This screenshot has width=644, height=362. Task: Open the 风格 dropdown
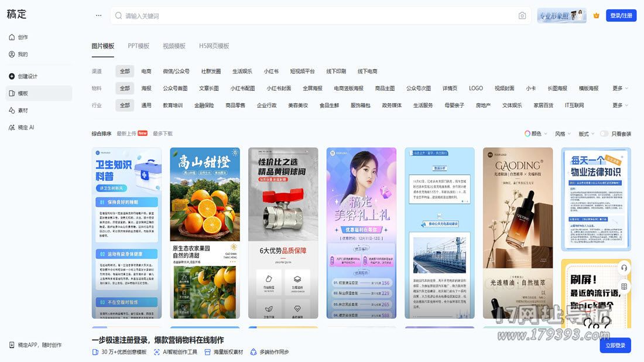click(x=562, y=134)
